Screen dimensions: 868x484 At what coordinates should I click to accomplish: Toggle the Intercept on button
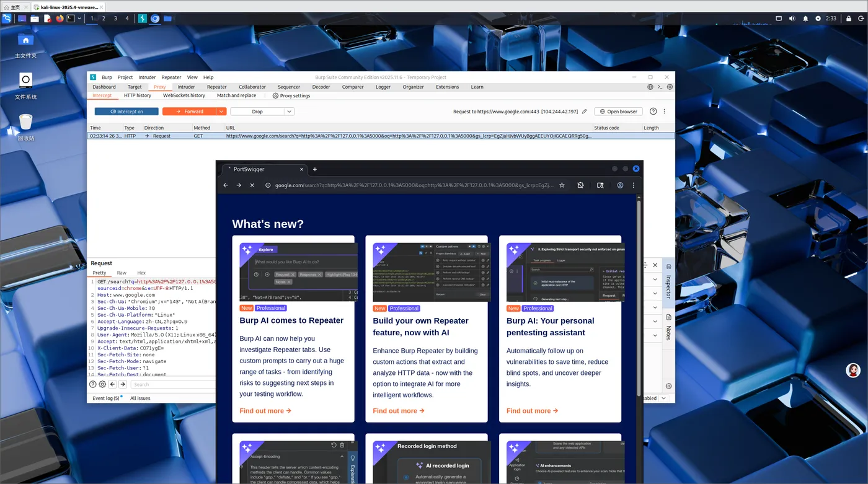tap(126, 112)
